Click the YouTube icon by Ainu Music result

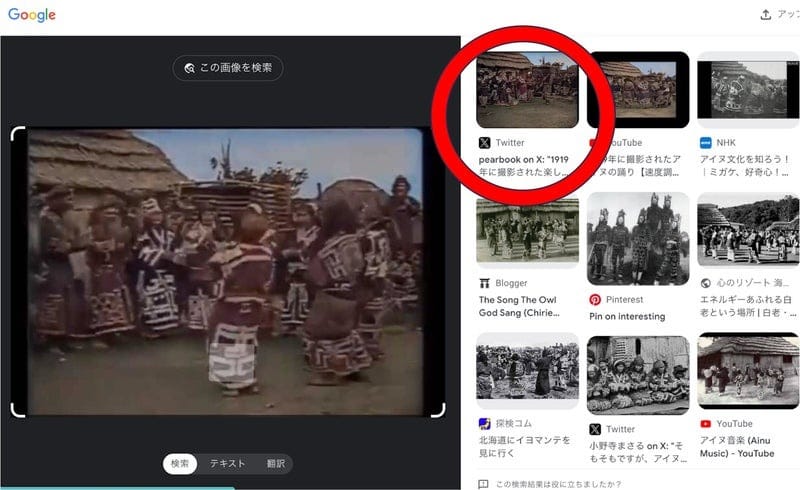[x=706, y=424]
